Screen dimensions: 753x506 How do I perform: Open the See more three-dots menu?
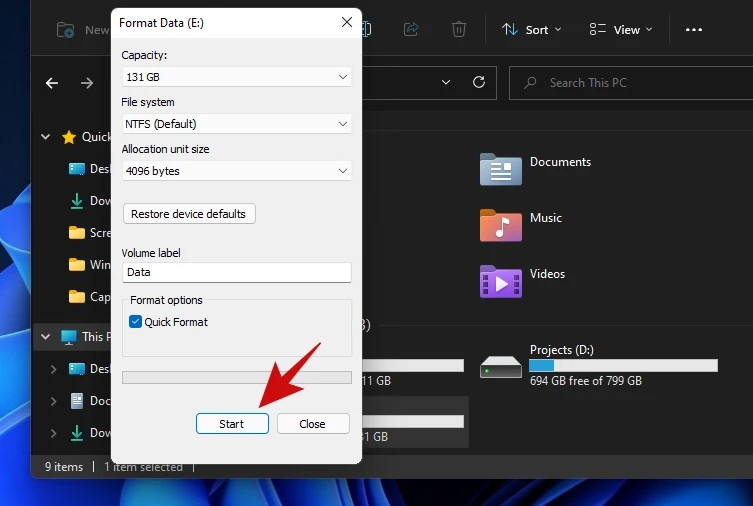pyautogui.click(x=693, y=30)
